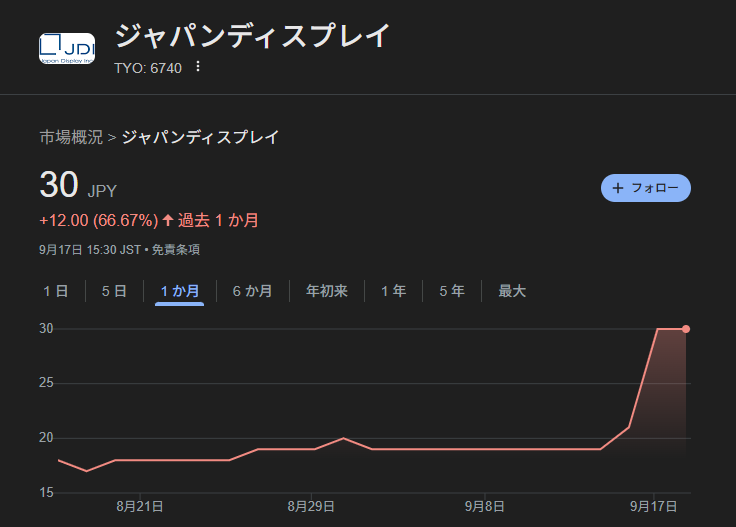The height and width of the screenshot is (527, 736).
Task: Switch to the 年初来 range tab
Action: [327, 291]
